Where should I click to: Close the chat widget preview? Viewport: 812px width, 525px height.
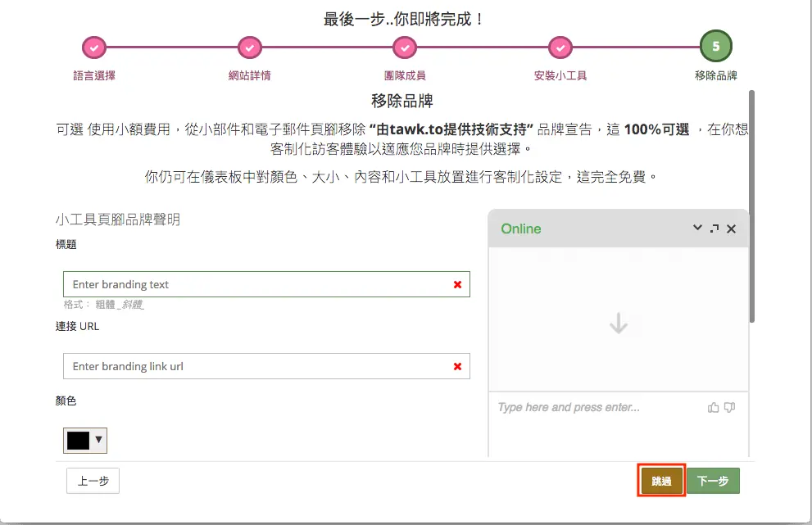click(x=731, y=229)
